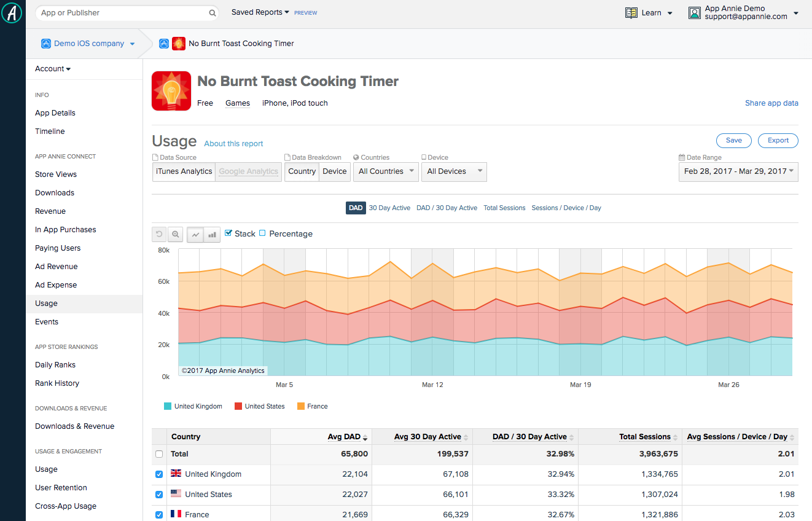Image resolution: width=812 pixels, height=521 pixels.
Task: Enable the Percentage checkbox
Action: 262,233
